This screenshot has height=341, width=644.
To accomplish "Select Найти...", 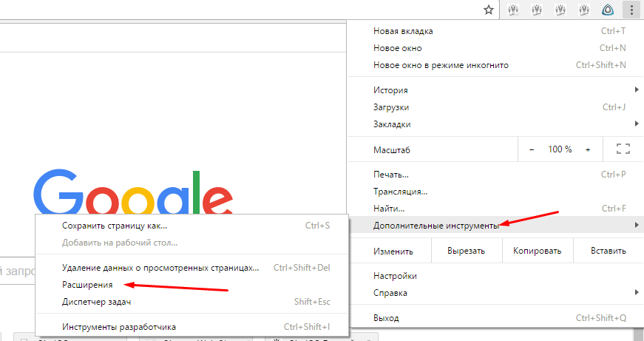I will (495, 209).
